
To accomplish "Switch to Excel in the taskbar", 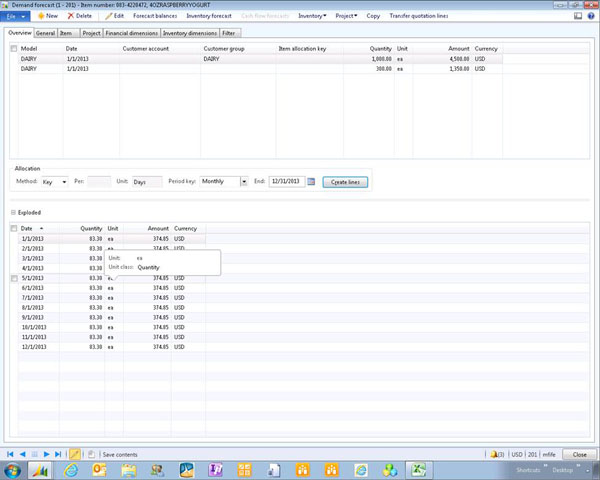I will click(x=419, y=470).
